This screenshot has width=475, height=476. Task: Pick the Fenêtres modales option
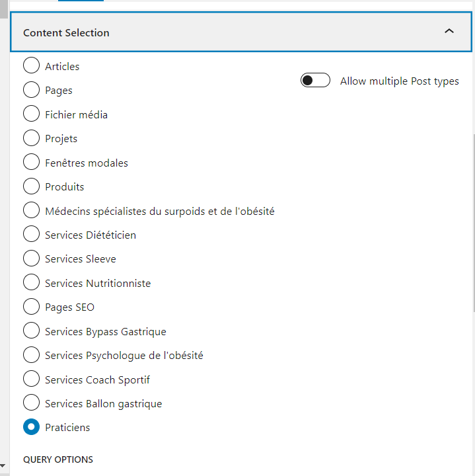click(31, 163)
